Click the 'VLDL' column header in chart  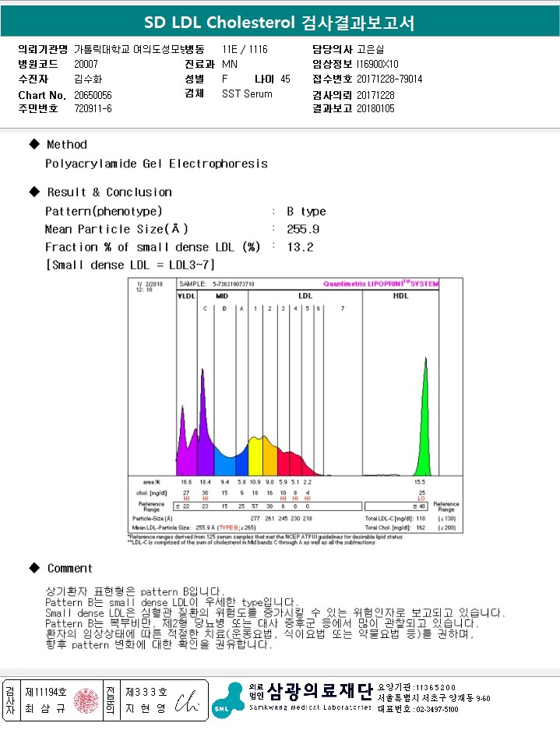pos(187,296)
